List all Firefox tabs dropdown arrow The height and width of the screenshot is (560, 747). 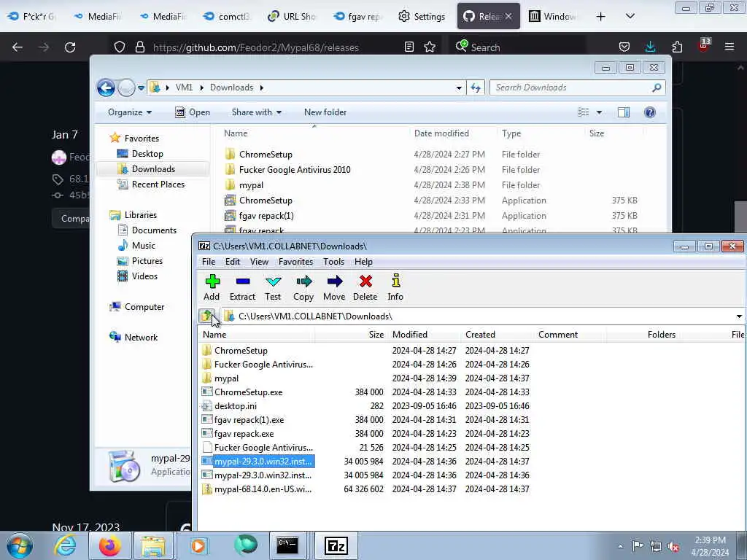(x=630, y=16)
